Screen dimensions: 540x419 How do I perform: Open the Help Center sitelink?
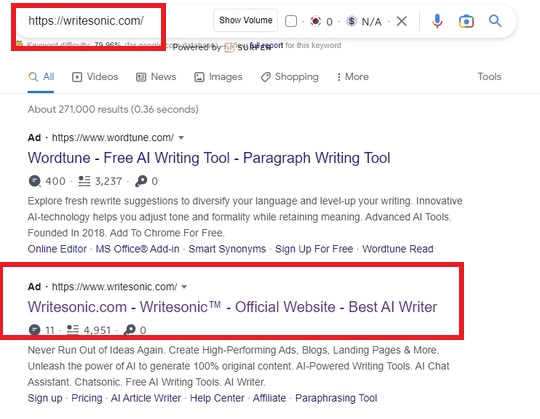click(x=217, y=398)
